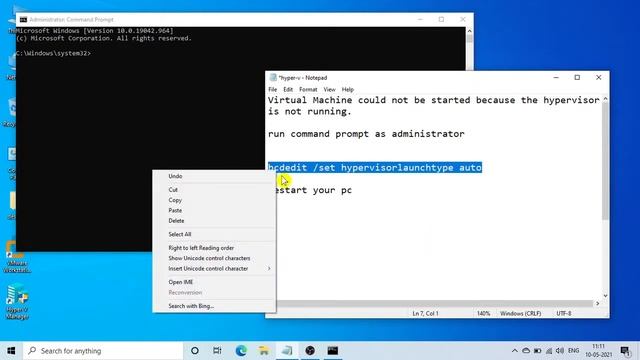Choose Select All in the context menu
Screen dimensions: 640x360
(x=214, y=234)
